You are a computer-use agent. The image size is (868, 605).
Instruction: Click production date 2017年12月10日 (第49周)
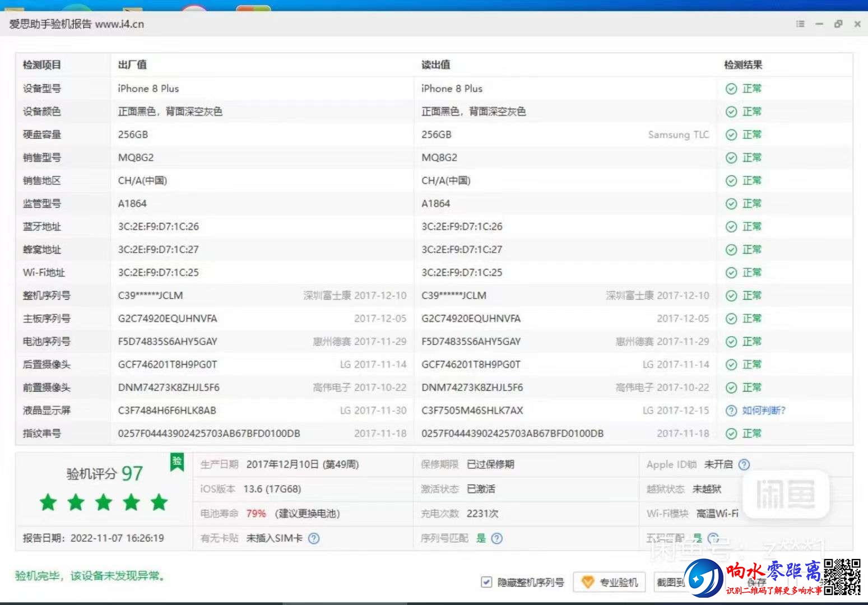[303, 464]
